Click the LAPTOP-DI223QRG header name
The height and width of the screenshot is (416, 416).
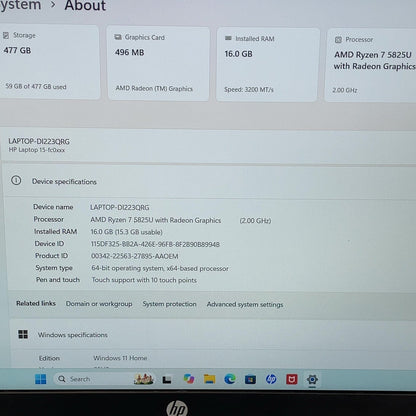coord(39,141)
